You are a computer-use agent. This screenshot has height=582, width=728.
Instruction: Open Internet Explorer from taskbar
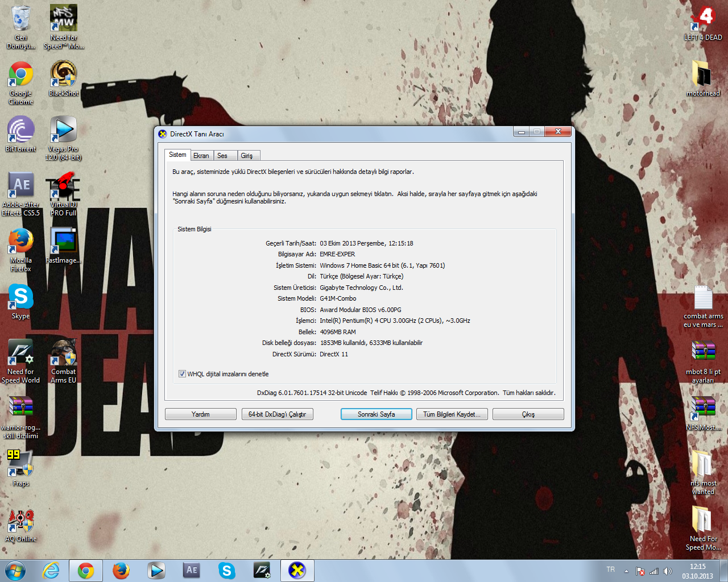coord(51,570)
